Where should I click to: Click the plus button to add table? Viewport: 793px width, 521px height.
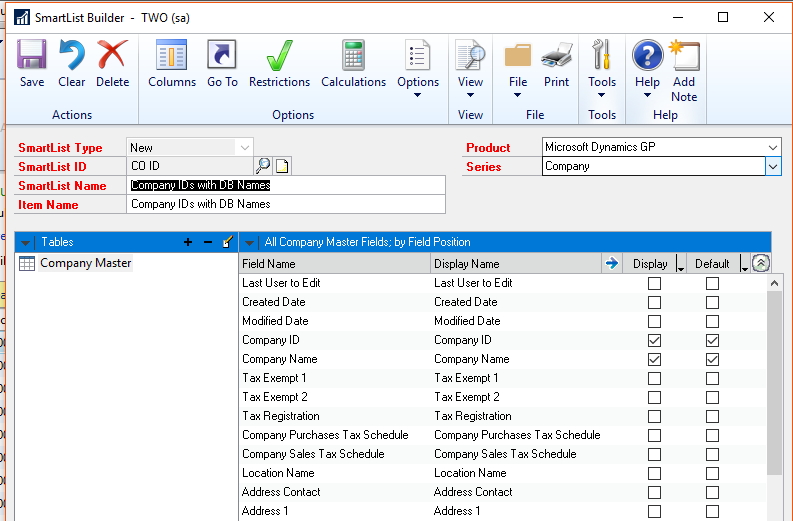point(188,242)
